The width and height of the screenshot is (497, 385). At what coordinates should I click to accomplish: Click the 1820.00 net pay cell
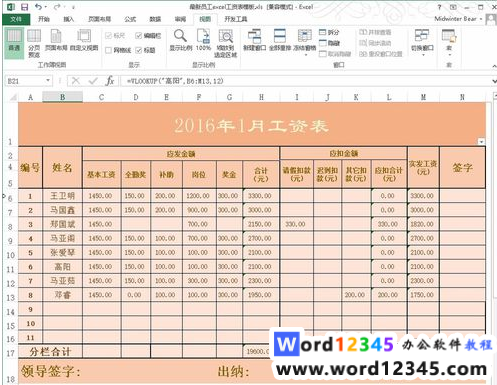tap(423, 224)
